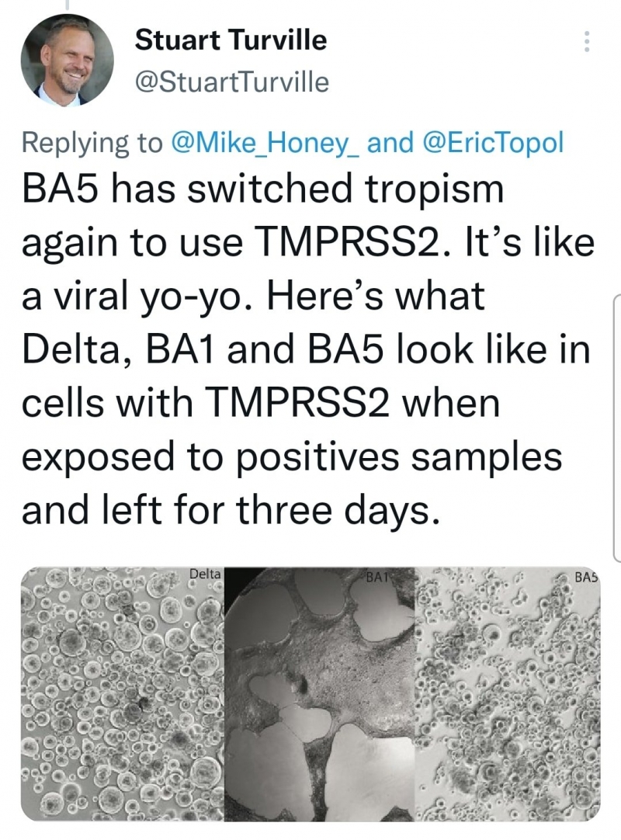Image resolution: width=621 pixels, height=840 pixels.
Task: Click the Delta caption label on image
Action: tap(205, 573)
